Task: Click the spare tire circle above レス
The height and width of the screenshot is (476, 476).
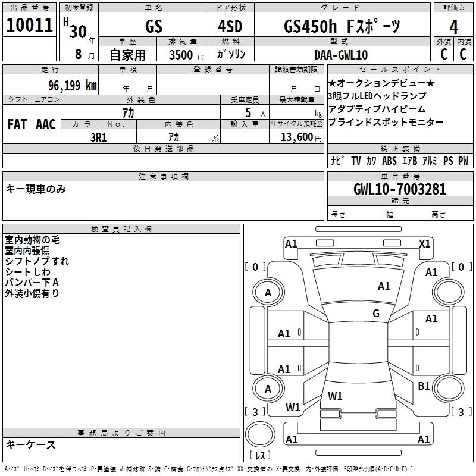Action: pyautogui.click(x=260, y=434)
